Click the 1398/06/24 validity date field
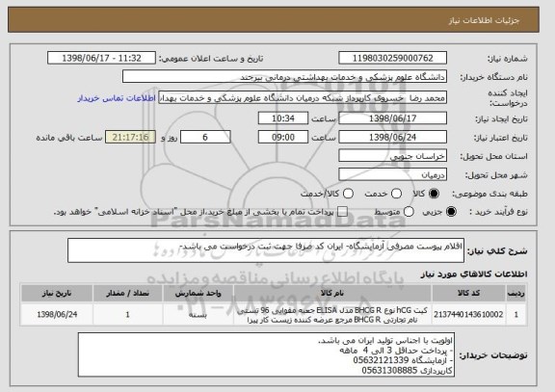This screenshot has height=392, width=555. pyautogui.click(x=392, y=137)
